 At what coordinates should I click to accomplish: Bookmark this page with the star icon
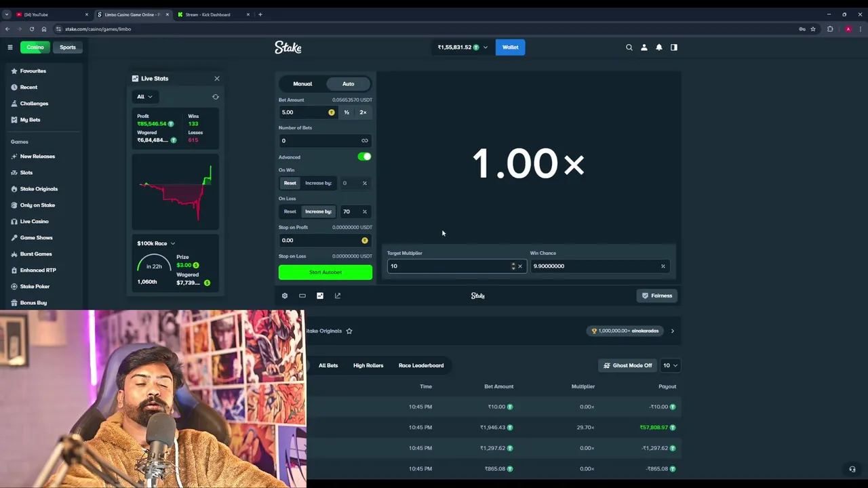tap(813, 29)
